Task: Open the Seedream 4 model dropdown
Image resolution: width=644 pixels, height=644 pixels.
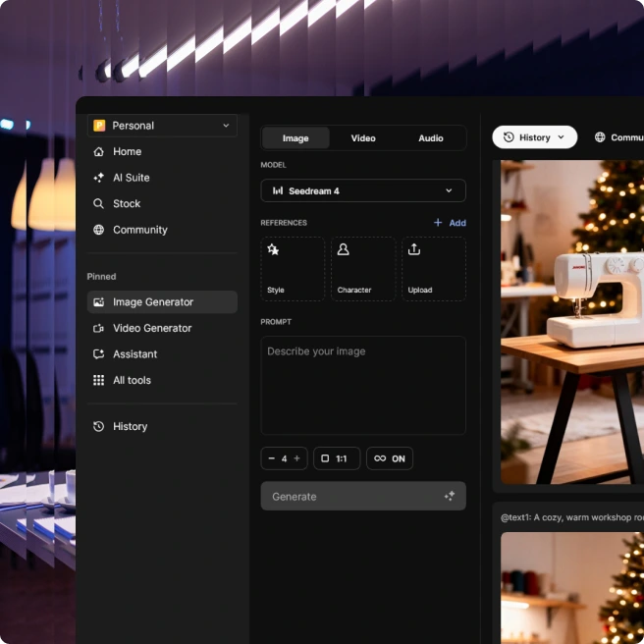Action: [x=363, y=190]
